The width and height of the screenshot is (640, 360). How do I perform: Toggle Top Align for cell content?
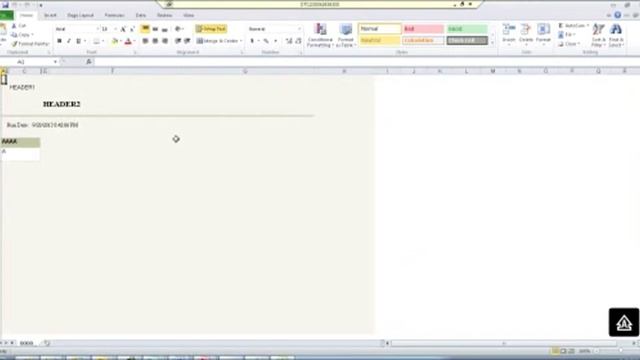click(145, 29)
